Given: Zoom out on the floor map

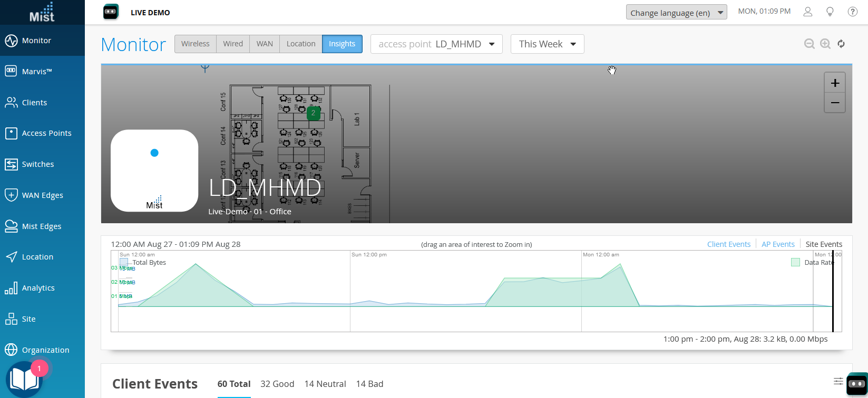Looking at the screenshot, I should (835, 103).
